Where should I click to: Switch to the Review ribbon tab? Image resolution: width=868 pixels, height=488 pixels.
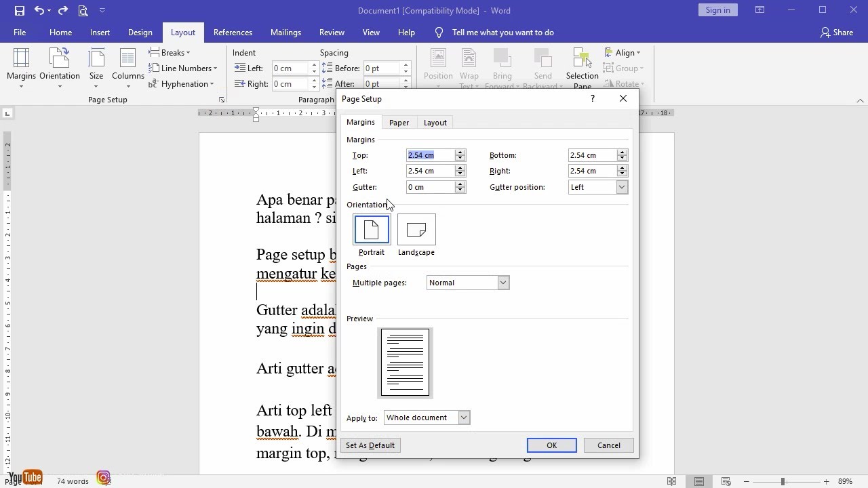332,33
